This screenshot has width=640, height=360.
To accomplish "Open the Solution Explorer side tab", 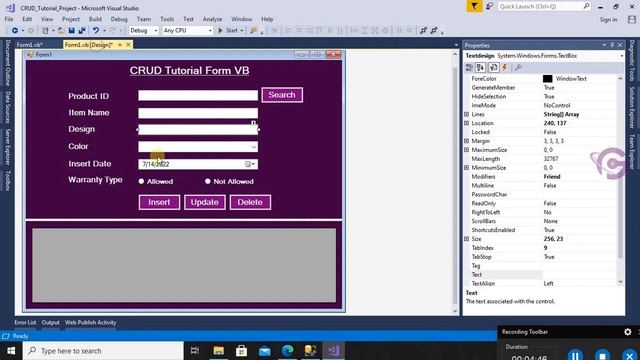I will coord(632,107).
